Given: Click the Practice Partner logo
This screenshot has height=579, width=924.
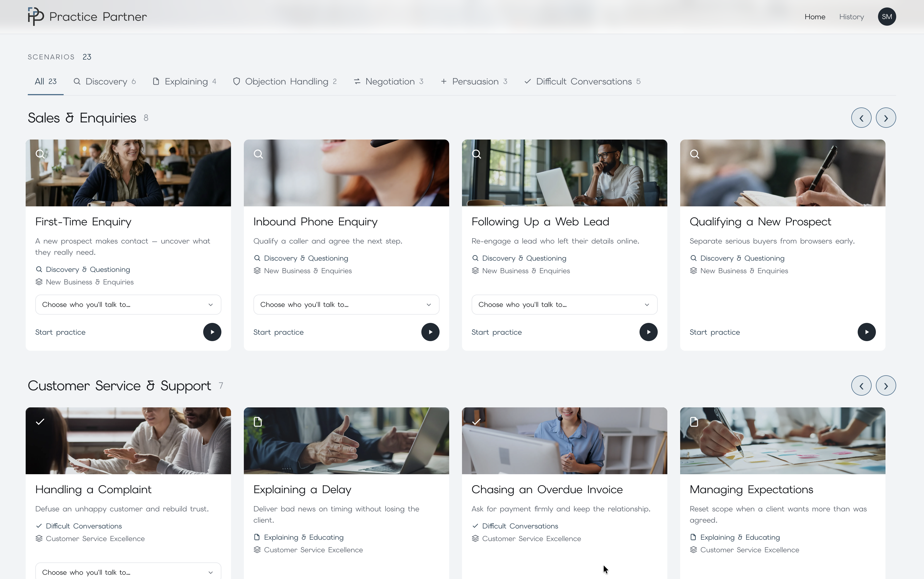Looking at the screenshot, I should pyautogui.click(x=87, y=17).
